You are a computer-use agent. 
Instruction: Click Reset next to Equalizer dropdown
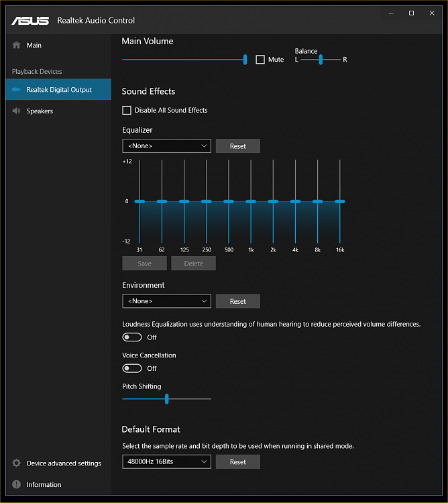click(x=238, y=146)
